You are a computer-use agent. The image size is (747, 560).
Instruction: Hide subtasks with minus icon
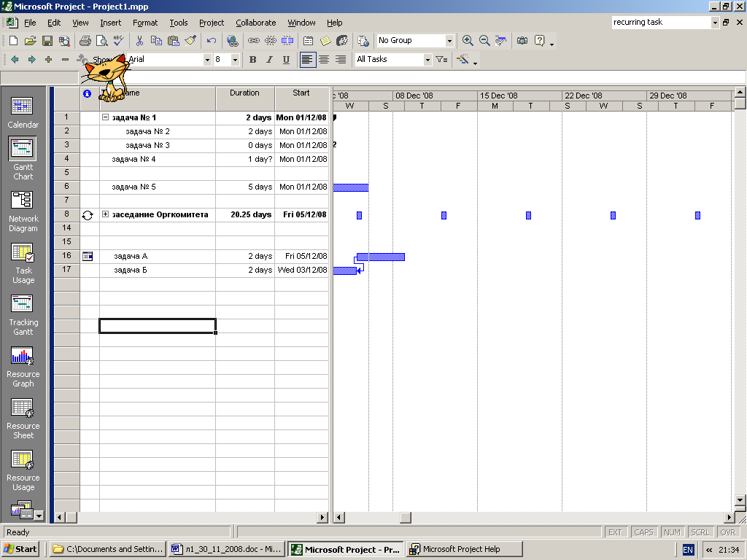[x=65, y=60]
